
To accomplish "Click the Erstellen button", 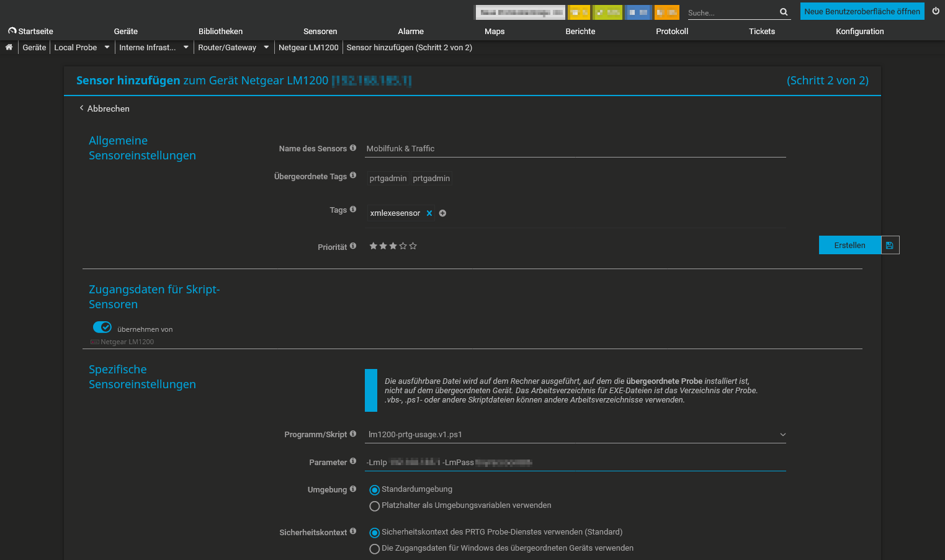I will (x=849, y=246).
